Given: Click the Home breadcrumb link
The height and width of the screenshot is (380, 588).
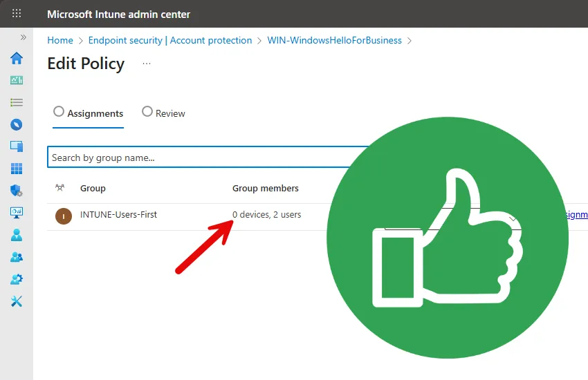Looking at the screenshot, I should click(60, 40).
